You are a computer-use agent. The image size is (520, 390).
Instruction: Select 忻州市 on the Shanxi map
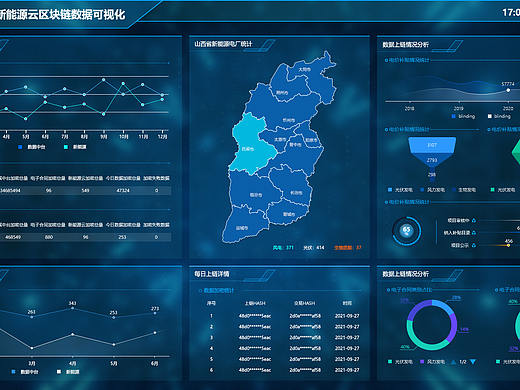tap(289, 120)
